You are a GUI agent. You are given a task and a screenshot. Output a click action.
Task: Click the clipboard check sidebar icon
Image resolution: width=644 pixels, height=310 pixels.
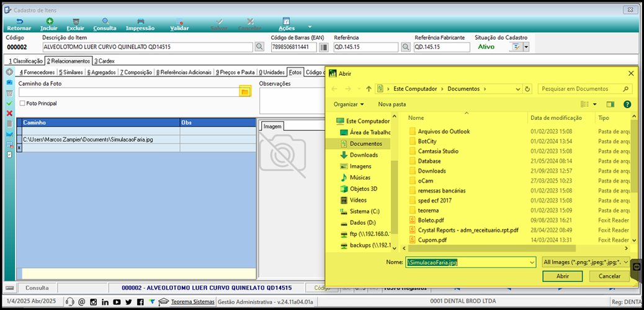tap(9, 155)
